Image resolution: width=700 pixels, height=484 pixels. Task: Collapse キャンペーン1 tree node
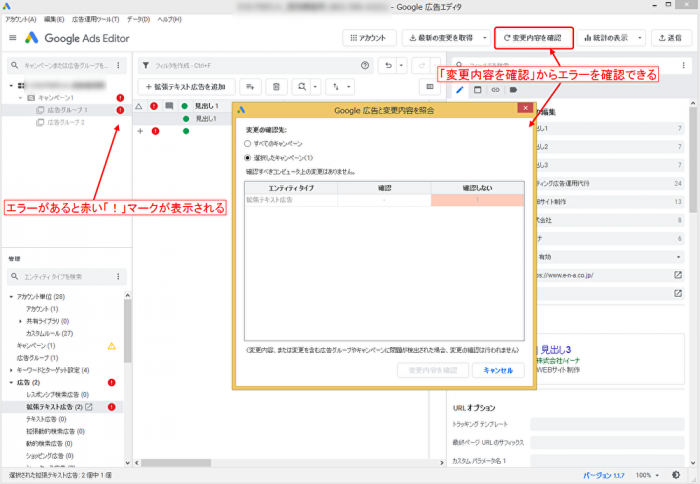click(x=20, y=98)
